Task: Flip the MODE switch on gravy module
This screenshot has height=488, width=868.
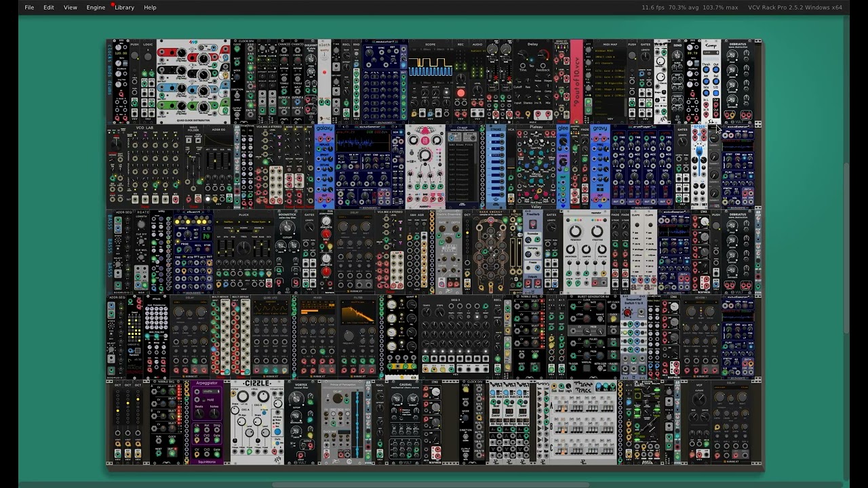Action: [600, 189]
